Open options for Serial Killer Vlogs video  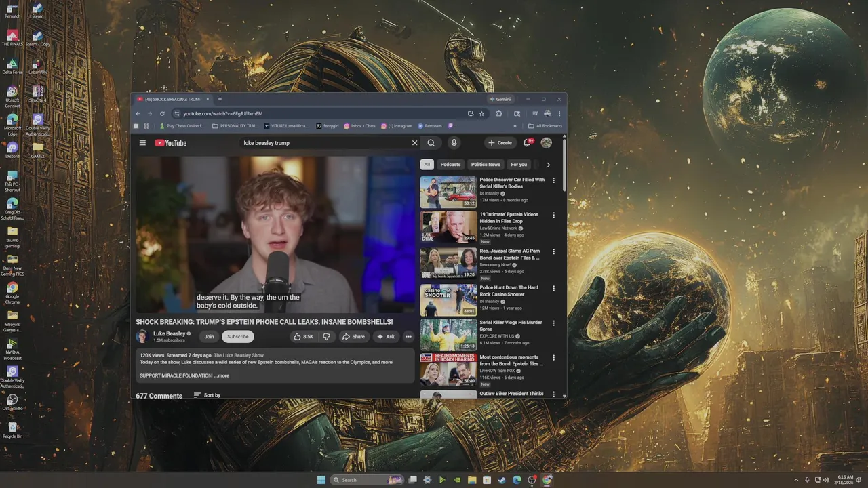pyautogui.click(x=553, y=323)
